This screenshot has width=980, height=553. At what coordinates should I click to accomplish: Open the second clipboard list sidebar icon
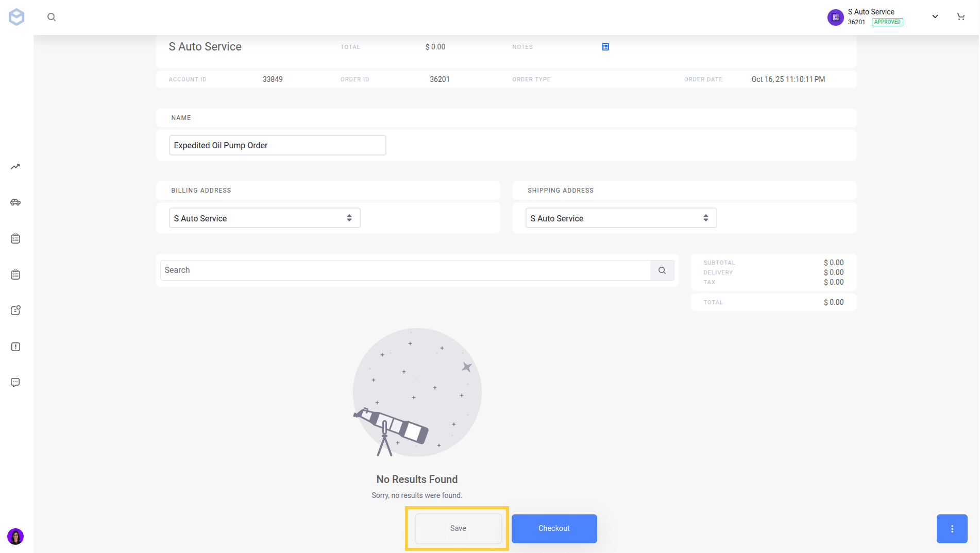[15, 274]
